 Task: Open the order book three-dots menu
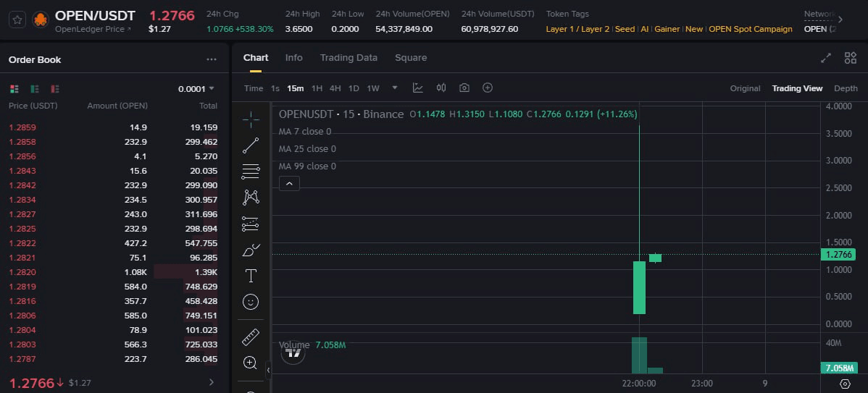point(212,59)
